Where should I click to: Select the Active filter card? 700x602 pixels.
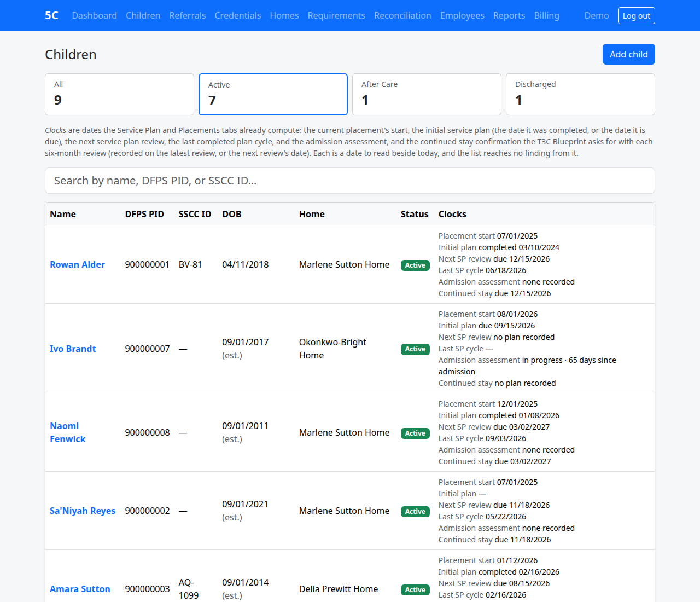[x=273, y=94]
